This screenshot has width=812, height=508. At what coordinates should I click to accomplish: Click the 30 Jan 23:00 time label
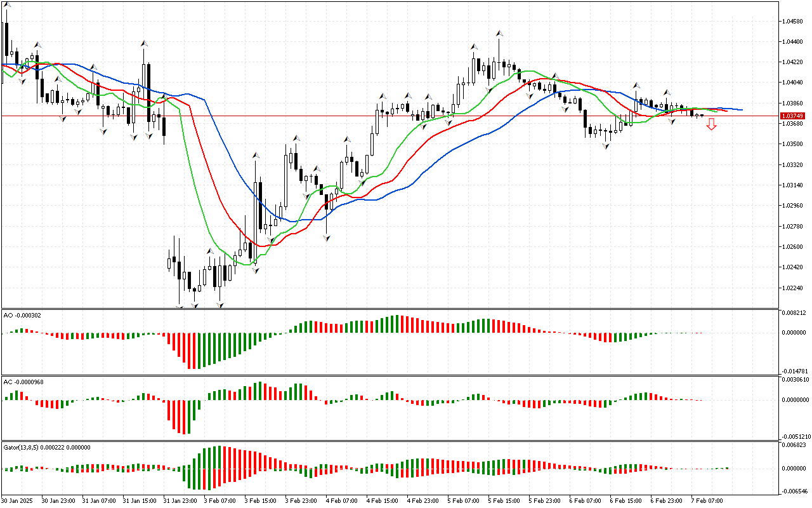tap(59, 500)
